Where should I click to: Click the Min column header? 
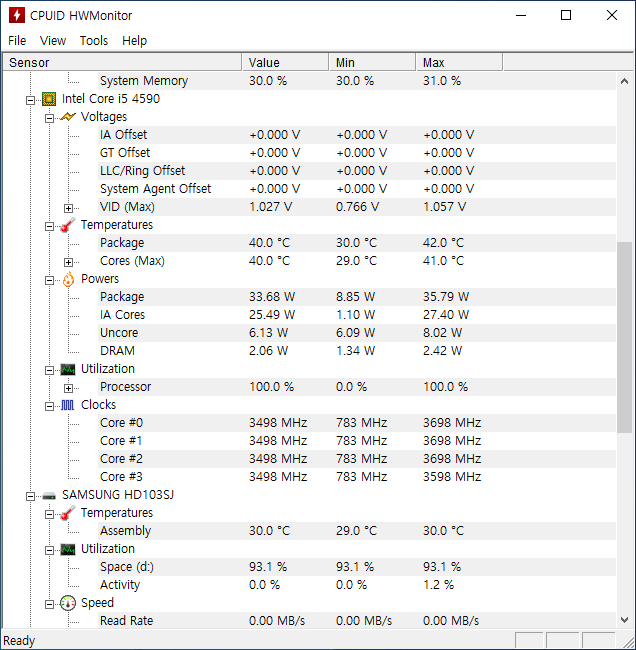(372, 63)
